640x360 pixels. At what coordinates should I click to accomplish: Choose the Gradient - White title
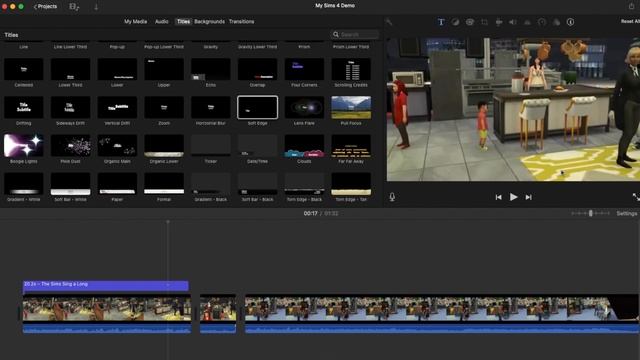tap(24, 184)
